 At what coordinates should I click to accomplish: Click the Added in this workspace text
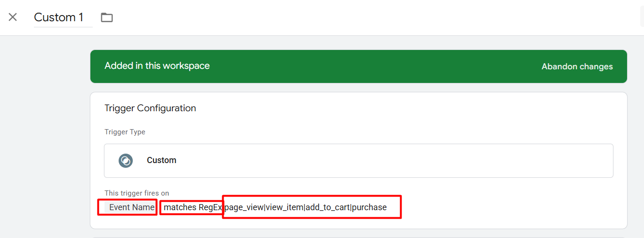coord(157,66)
